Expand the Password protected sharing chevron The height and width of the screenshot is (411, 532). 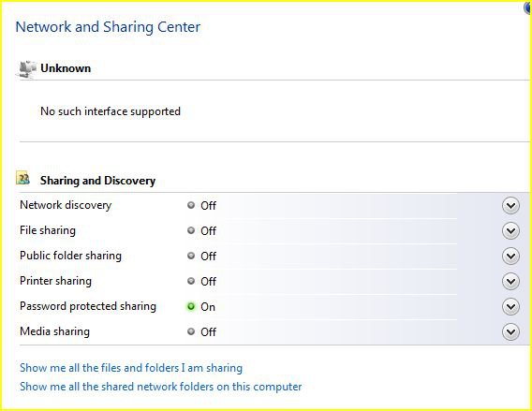coord(510,307)
